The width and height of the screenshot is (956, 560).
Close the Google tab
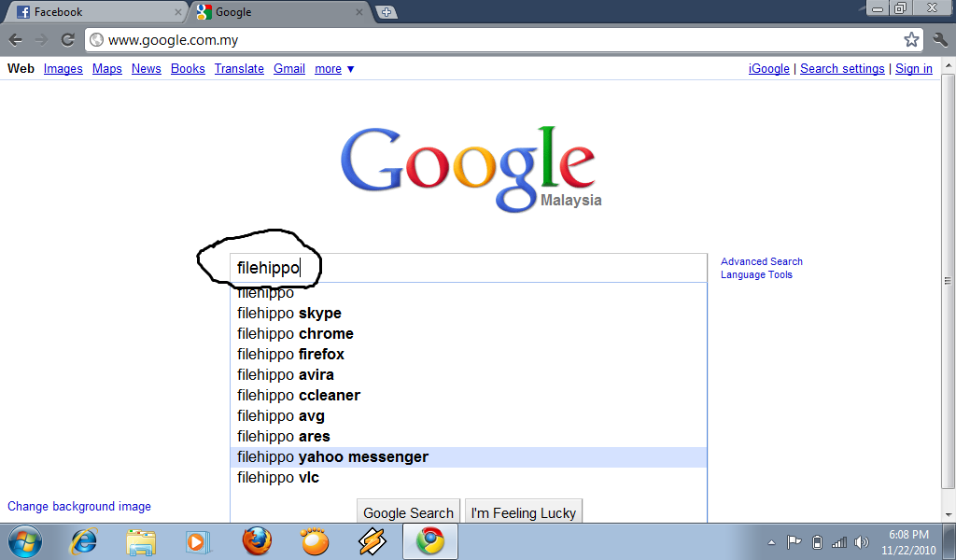[359, 12]
